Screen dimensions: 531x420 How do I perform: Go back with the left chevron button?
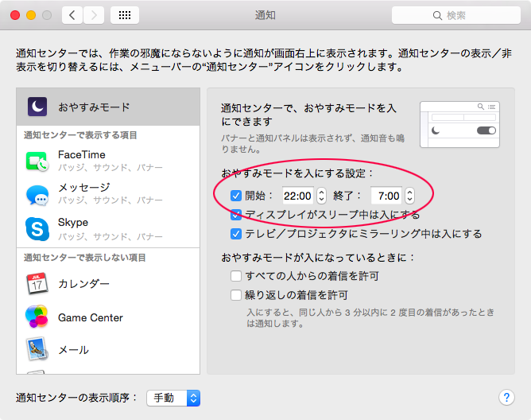(x=72, y=15)
